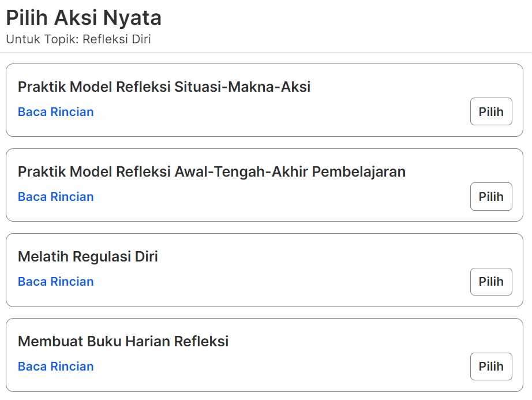Viewport: 532px width, 400px height.
Task: Click the title Praktik Model Refleksi Situasi-Makna-Aksi
Action: click(164, 87)
